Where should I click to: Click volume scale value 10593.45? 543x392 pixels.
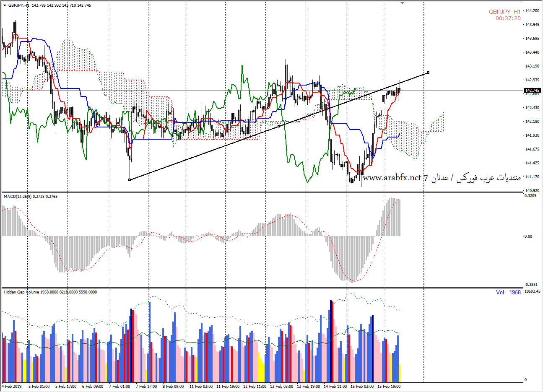click(533, 291)
